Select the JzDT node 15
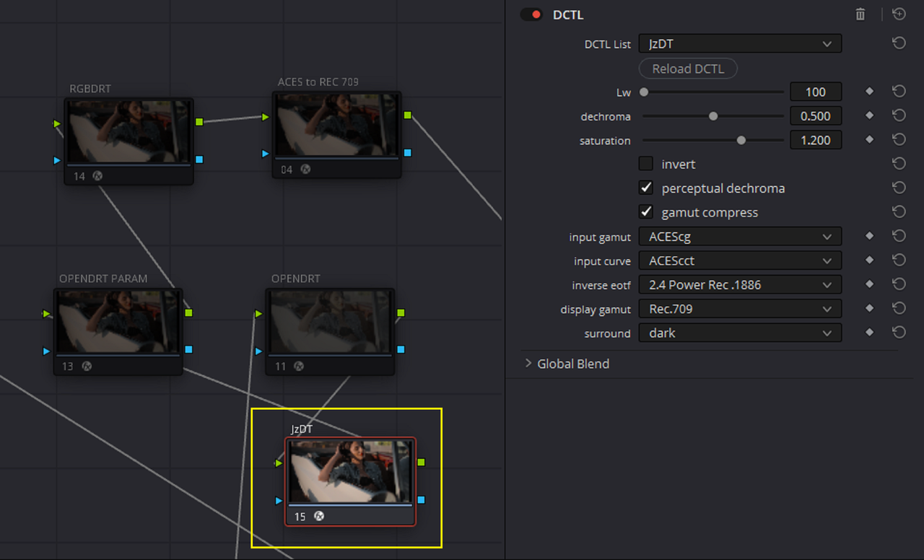Viewport: 924px width, 560px height. [350, 481]
